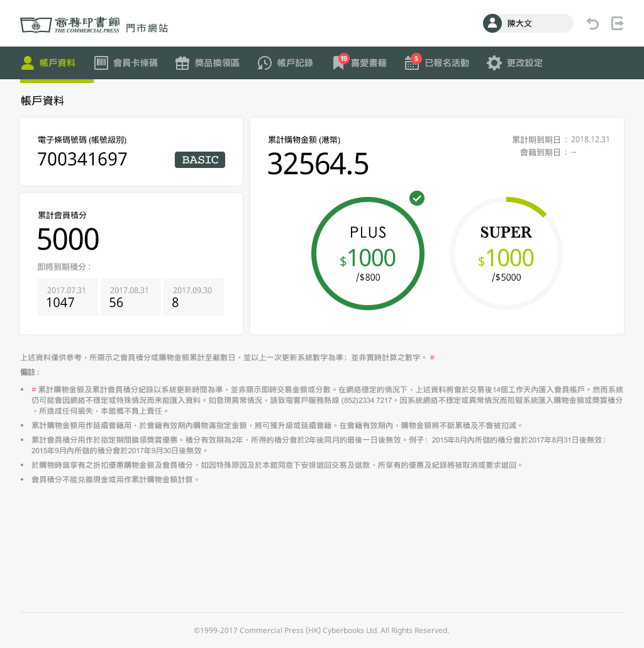The height and width of the screenshot is (648, 644).
Task: Click the green checkmark on PLUS circle
Action: point(417,198)
